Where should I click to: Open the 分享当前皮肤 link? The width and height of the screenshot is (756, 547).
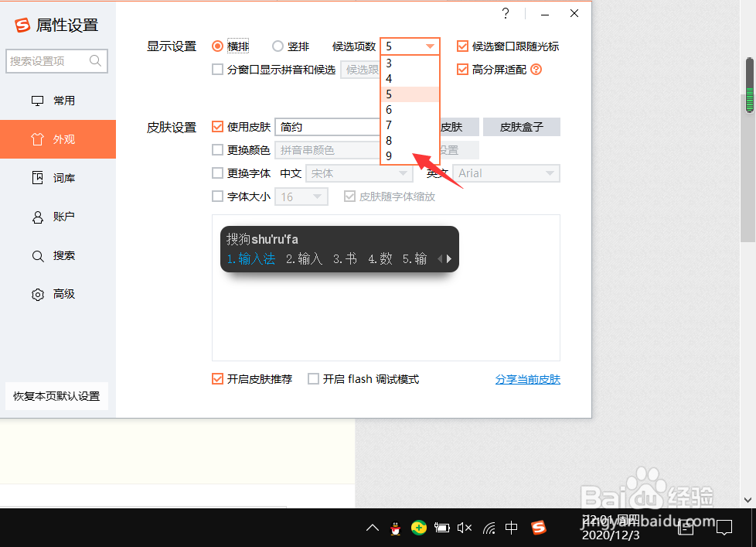tap(528, 379)
